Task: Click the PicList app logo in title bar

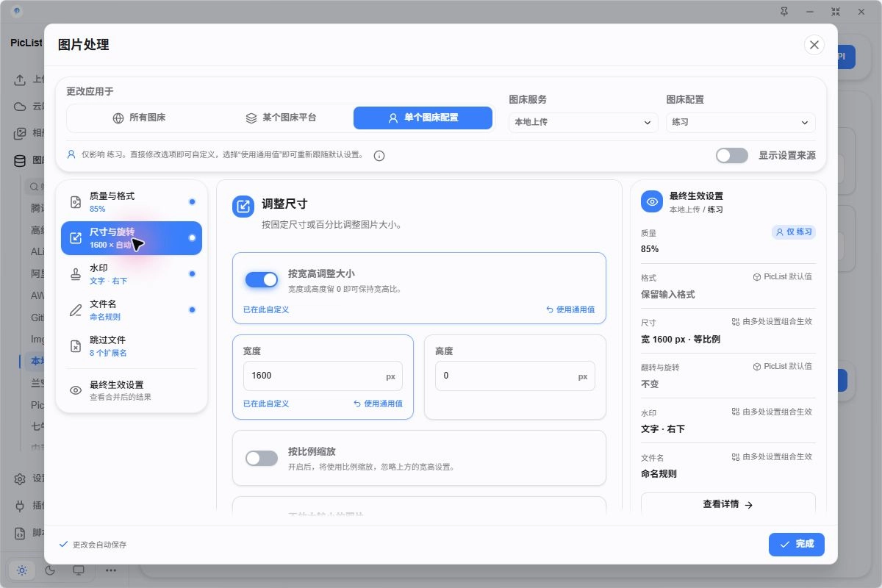Action: pos(17,11)
